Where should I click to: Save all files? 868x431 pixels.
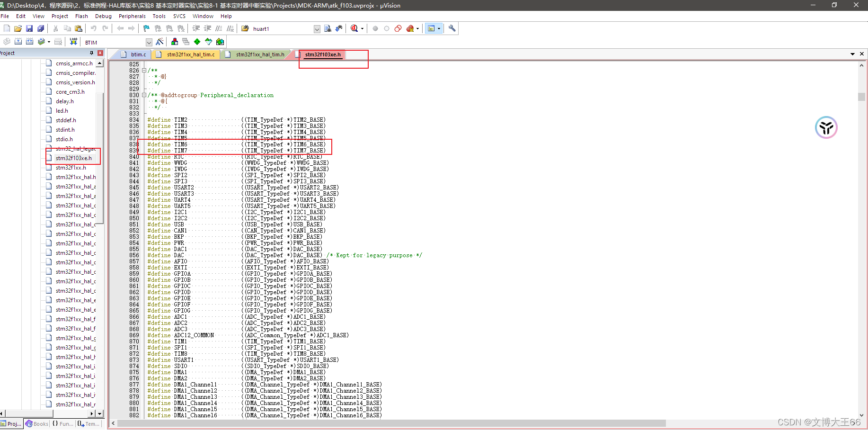pyautogui.click(x=41, y=28)
